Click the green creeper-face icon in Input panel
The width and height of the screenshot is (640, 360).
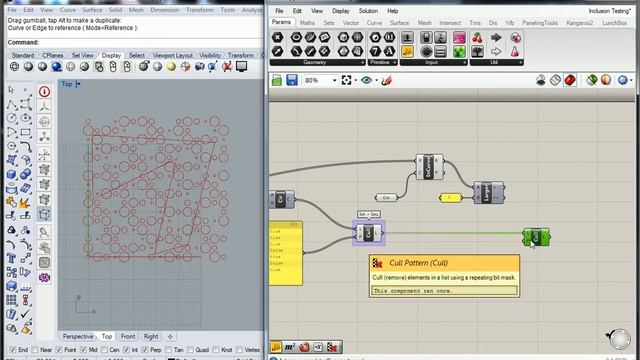coord(459,52)
